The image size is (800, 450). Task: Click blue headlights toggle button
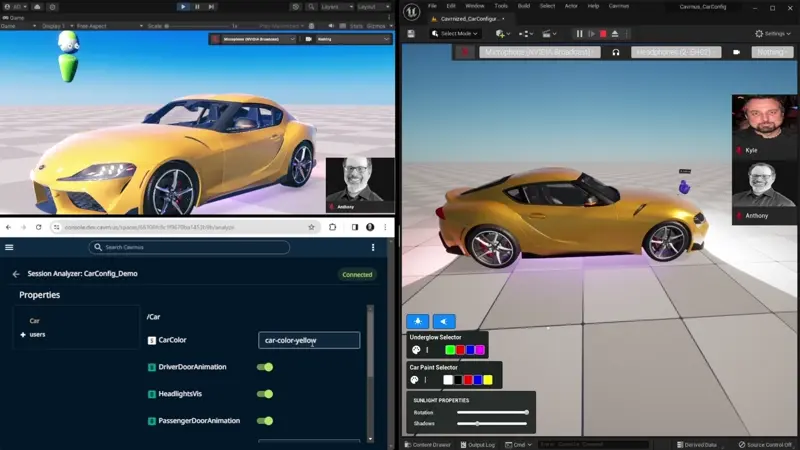(443, 321)
